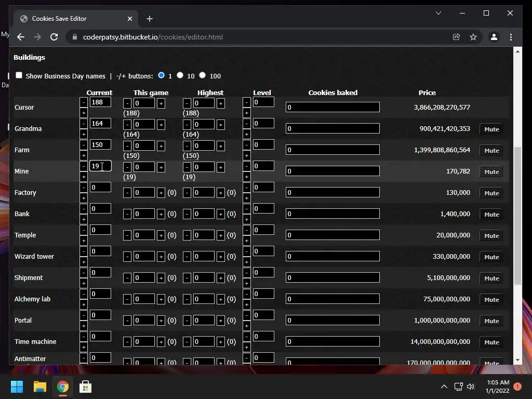Image resolution: width=532 pixels, height=399 pixels.
Task: Click scrollbar down arrow
Action: click(x=517, y=360)
